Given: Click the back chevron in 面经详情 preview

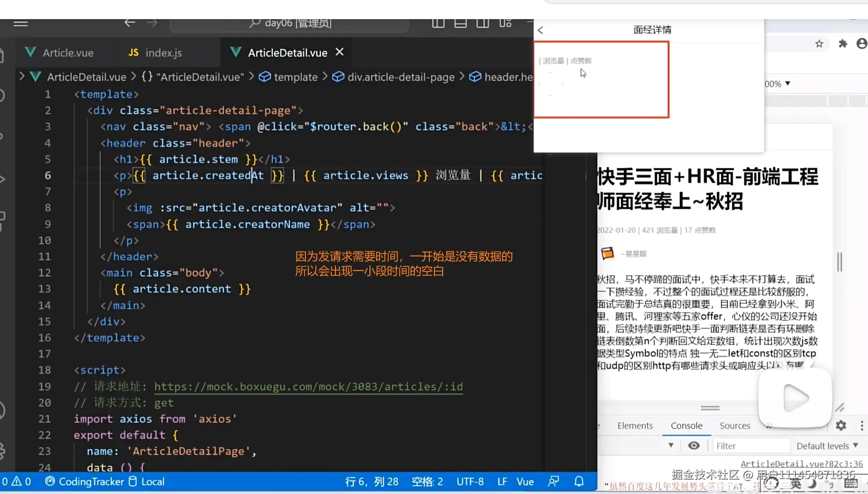Looking at the screenshot, I should click(x=540, y=30).
